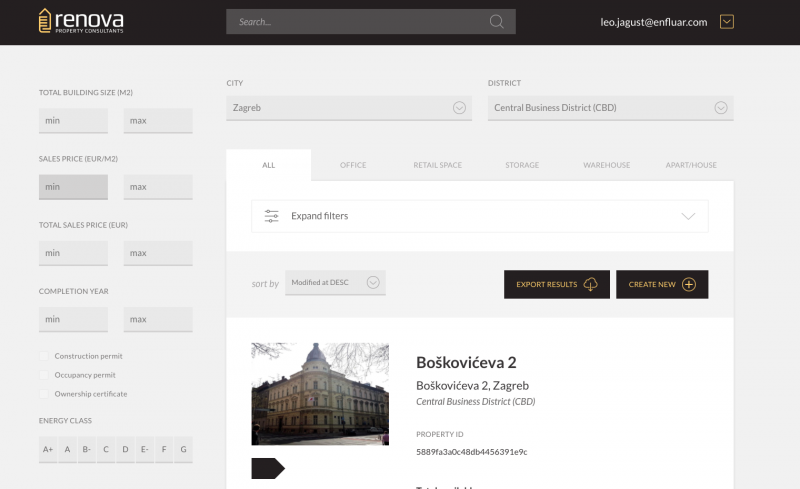Screen dimensions: 800x489
Task: Click the address Boškovićeva 2, Zagreb
Action: click(472, 385)
